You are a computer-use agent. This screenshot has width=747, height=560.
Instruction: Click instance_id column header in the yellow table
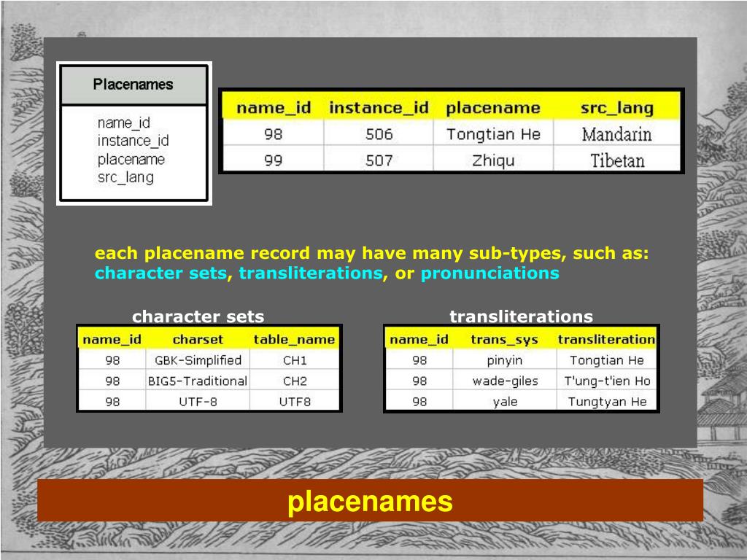379,108
